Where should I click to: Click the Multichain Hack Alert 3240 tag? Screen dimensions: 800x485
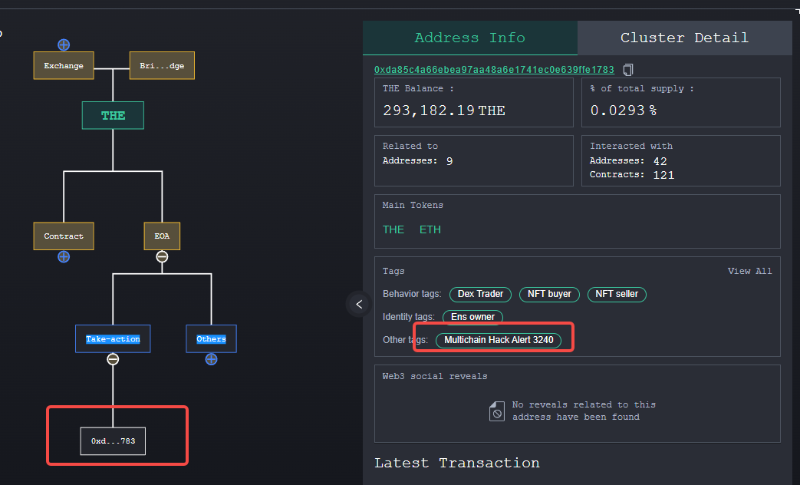(x=498, y=340)
